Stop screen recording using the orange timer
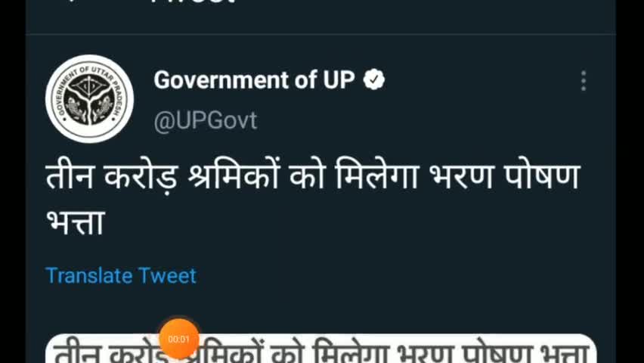Image resolution: width=644 pixels, height=363 pixels. 178,339
